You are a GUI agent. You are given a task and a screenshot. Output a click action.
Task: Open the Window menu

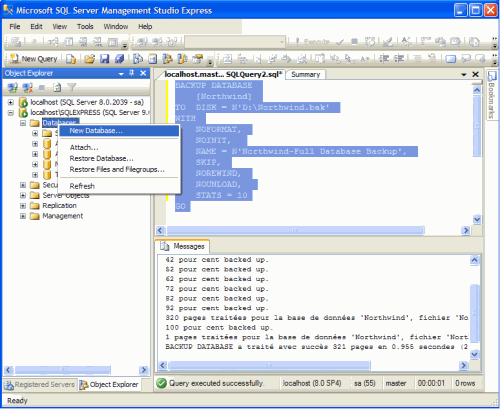[x=116, y=27]
